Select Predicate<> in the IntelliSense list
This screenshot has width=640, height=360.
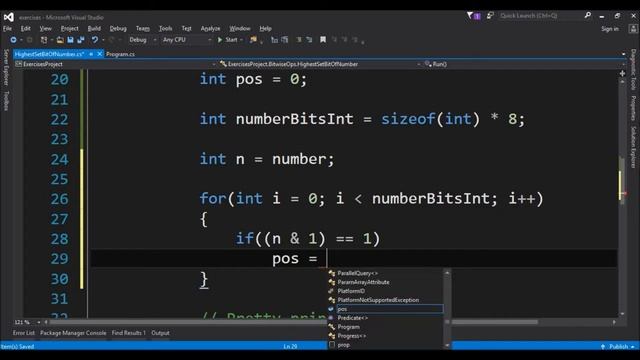(386, 318)
